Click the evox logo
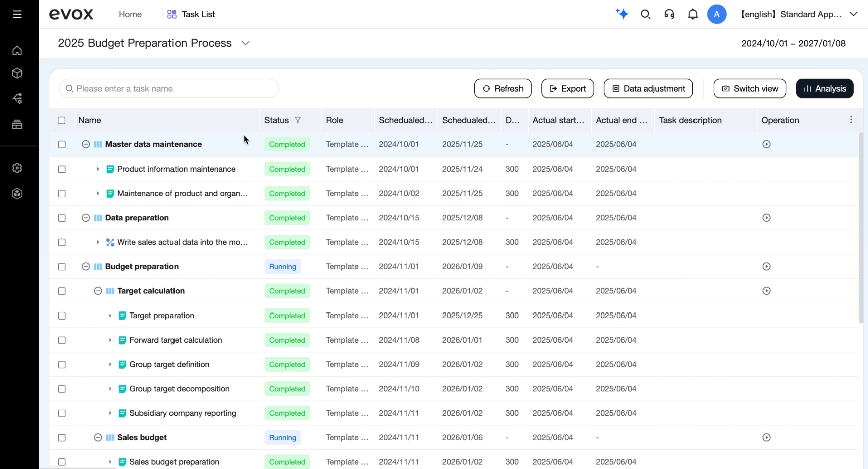Viewport: 868px width, 469px height. tap(71, 14)
